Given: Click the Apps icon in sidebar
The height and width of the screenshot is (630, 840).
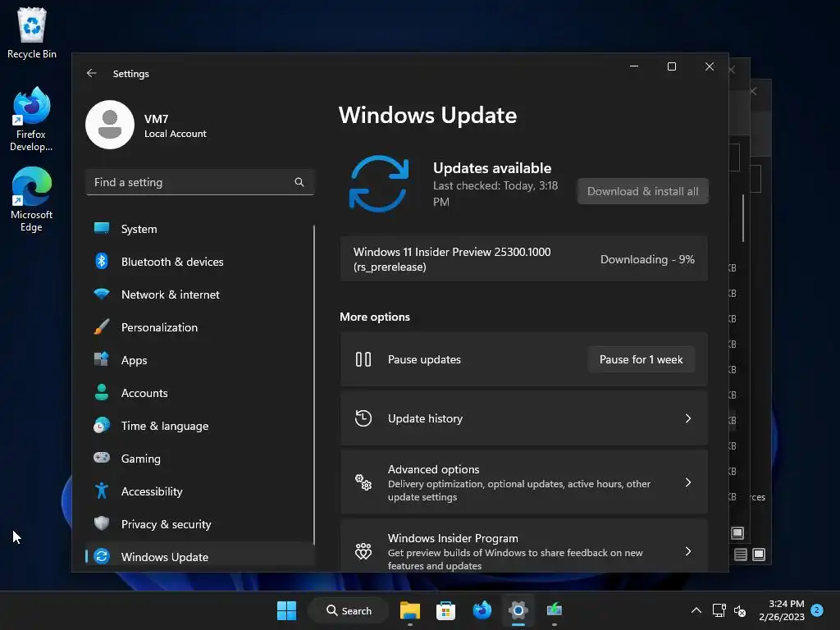Looking at the screenshot, I should pyautogui.click(x=102, y=359).
